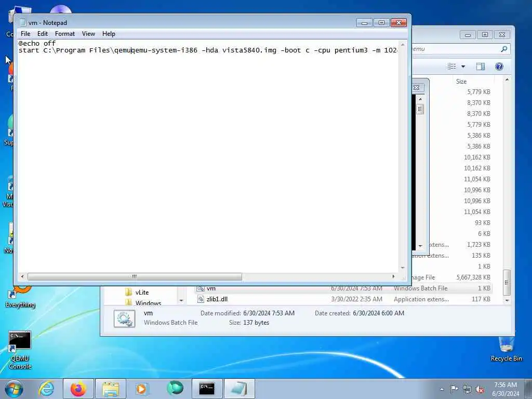Click the 117 KB size of zlib1.dll
The width and height of the screenshot is (532, 399).
tap(481, 299)
